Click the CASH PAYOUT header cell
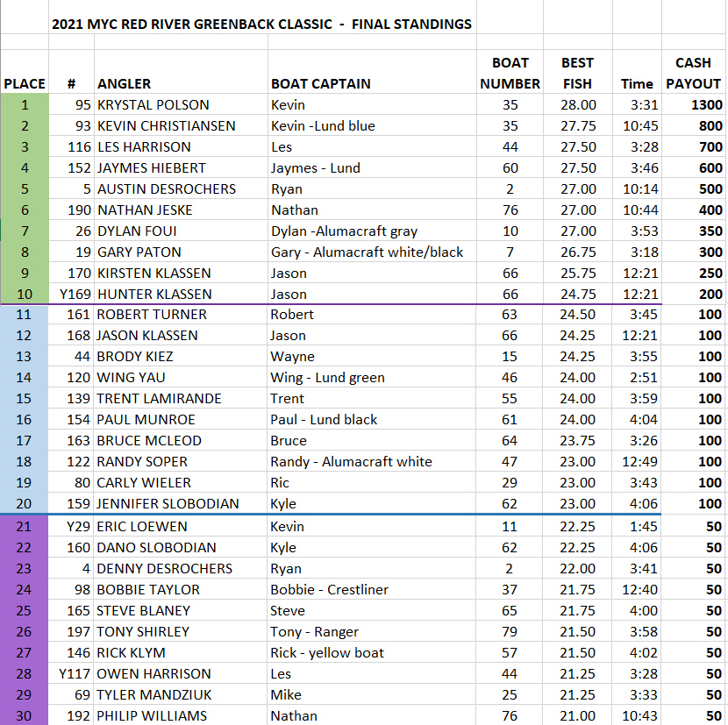Image resolution: width=728 pixels, height=725 pixels. coord(693,74)
